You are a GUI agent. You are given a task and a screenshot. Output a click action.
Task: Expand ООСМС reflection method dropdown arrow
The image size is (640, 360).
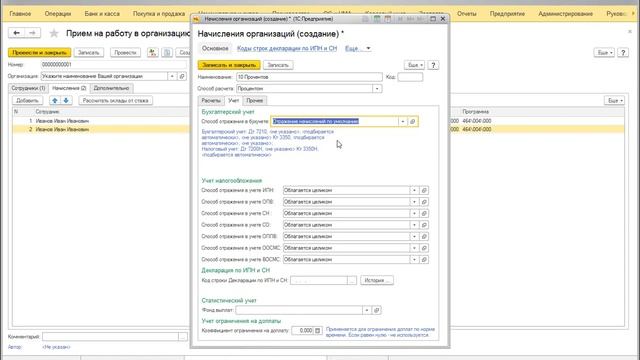click(414, 248)
